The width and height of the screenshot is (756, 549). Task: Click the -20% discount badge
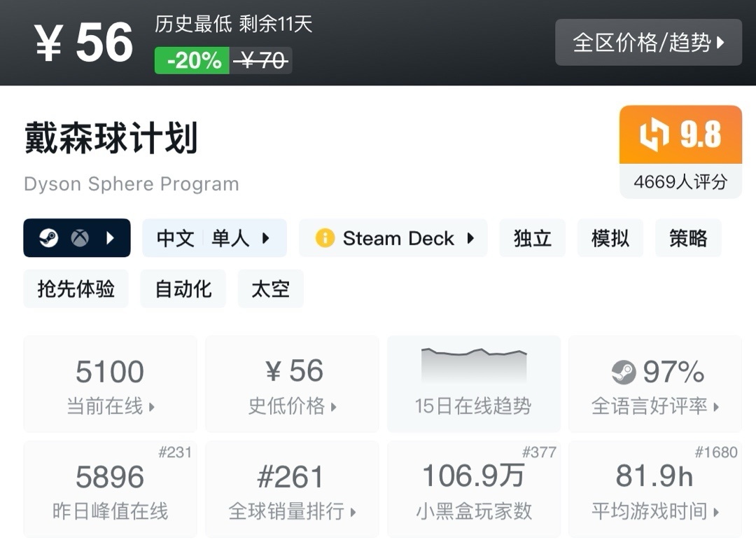pos(192,61)
